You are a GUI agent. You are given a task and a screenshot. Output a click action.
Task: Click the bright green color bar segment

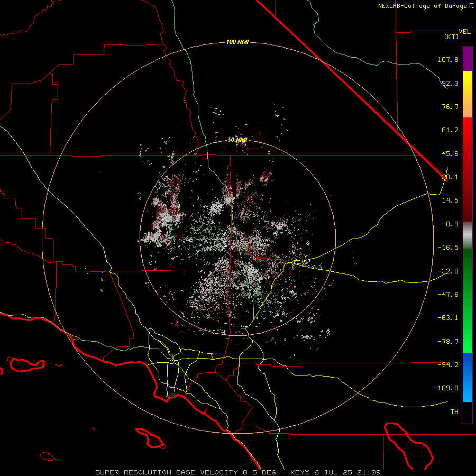coord(467,300)
